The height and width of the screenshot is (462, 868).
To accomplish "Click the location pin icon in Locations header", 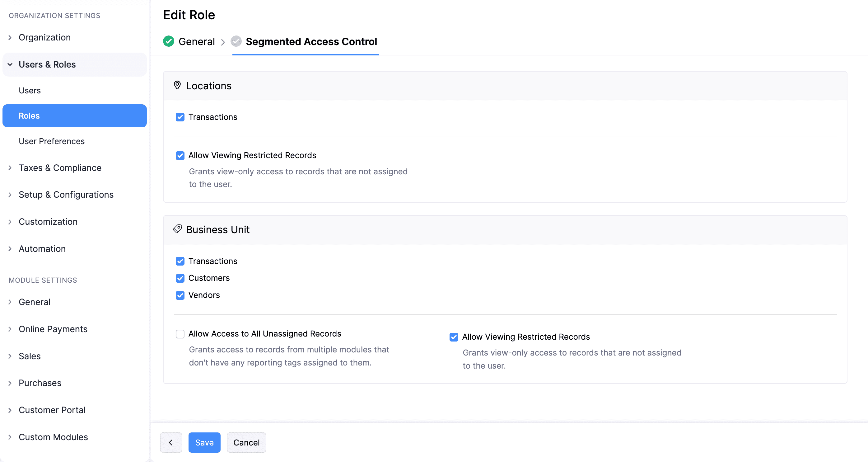I will click(x=178, y=85).
